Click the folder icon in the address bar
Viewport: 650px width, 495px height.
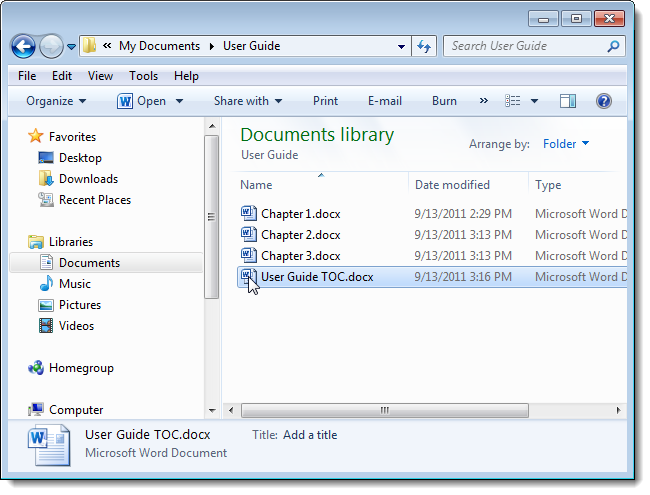pos(89,46)
